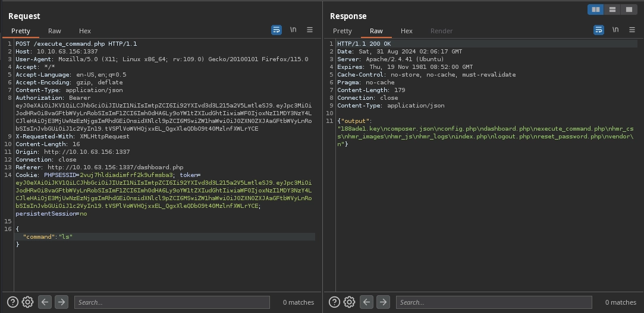644x313 pixels.
Task: Open Request search settings gear
Action: coord(27,302)
